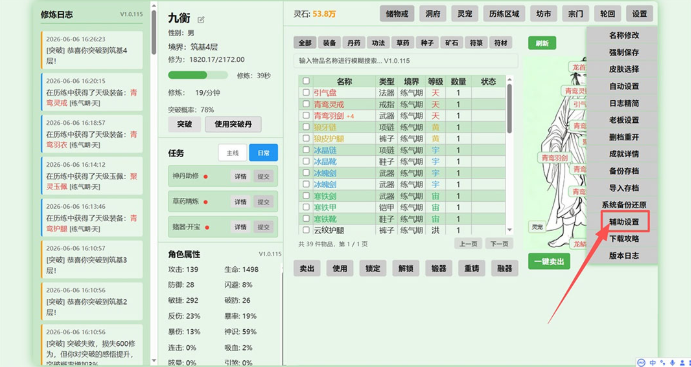Click the 青鸾羽剑 equipment slot on the figure
The height and width of the screenshot is (367, 691).
pyautogui.click(x=554, y=158)
